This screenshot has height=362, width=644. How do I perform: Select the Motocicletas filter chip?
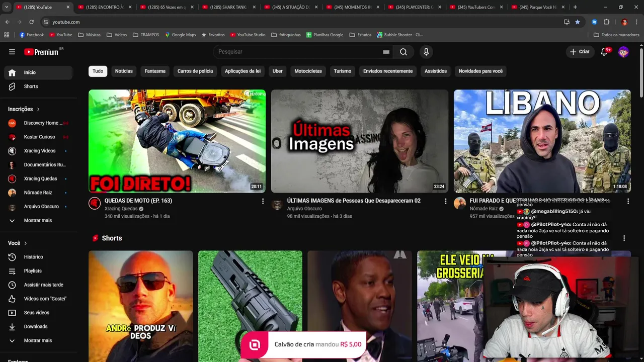click(x=308, y=71)
